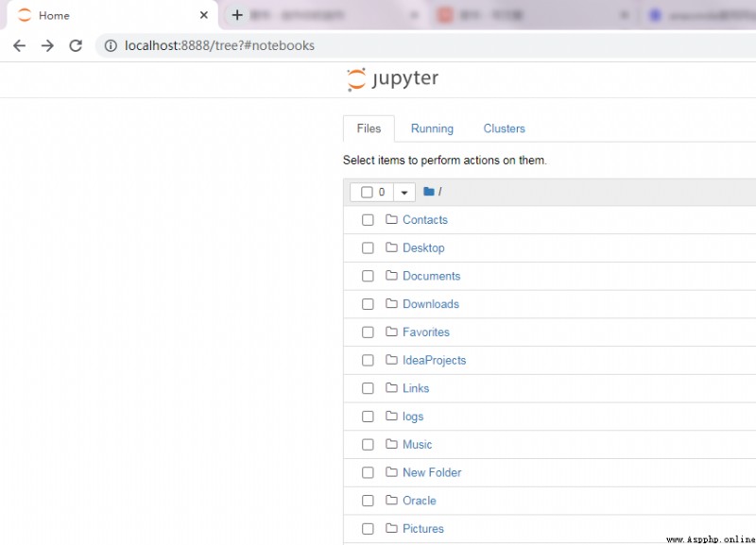
Task: Click the folder icon next to IdeaProjects
Action: (x=391, y=360)
